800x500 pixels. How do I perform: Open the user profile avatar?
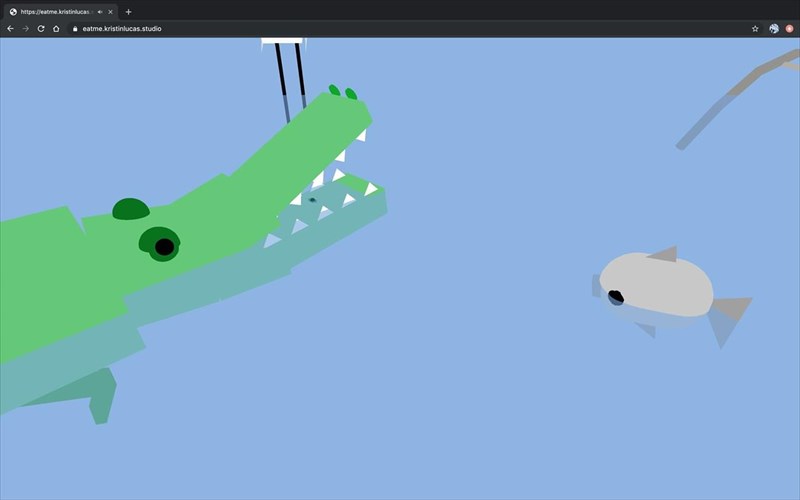[x=774, y=29]
